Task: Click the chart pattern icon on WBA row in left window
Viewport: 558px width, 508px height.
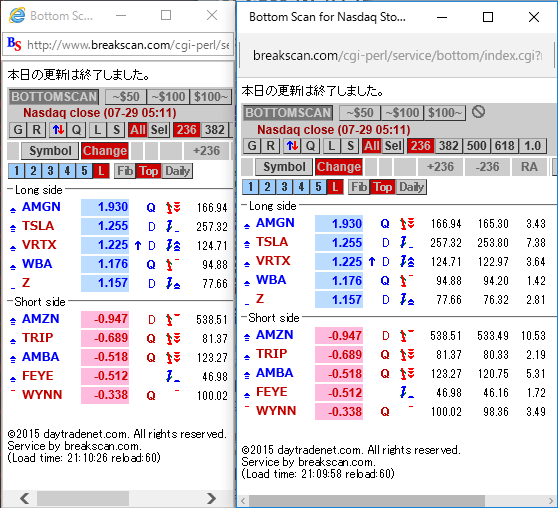Action: click(x=173, y=264)
